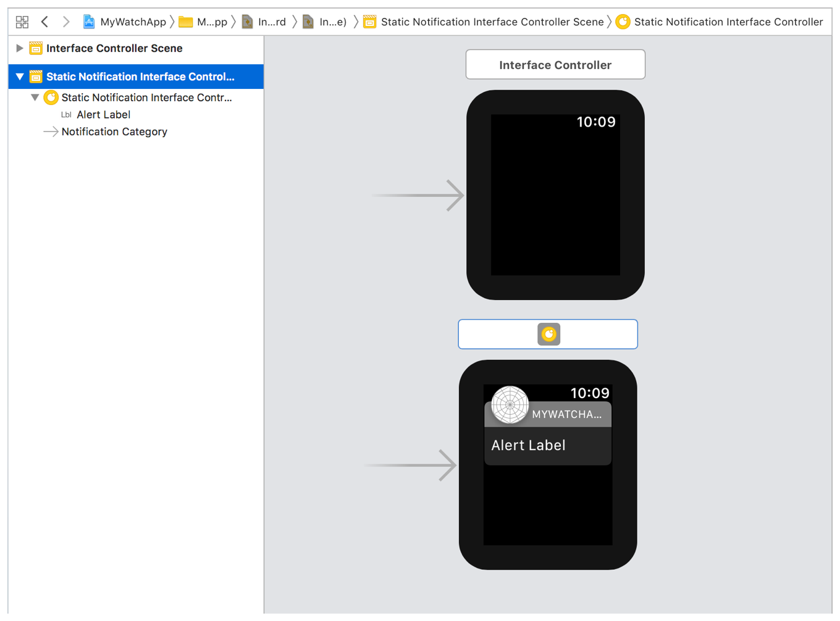Viewport: 840px width, 621px height.
Task: Click the In...rd storyboard breadcrumb
Action: 271,22
